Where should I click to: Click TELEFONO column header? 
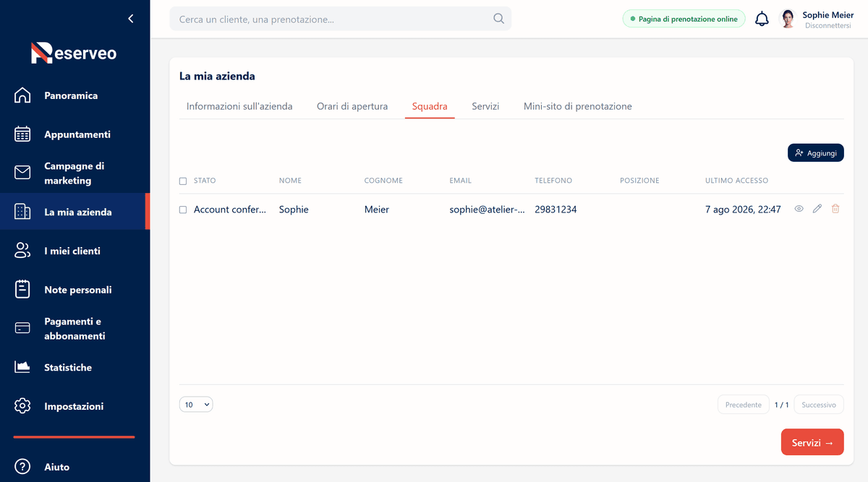(x=553, y=181)
